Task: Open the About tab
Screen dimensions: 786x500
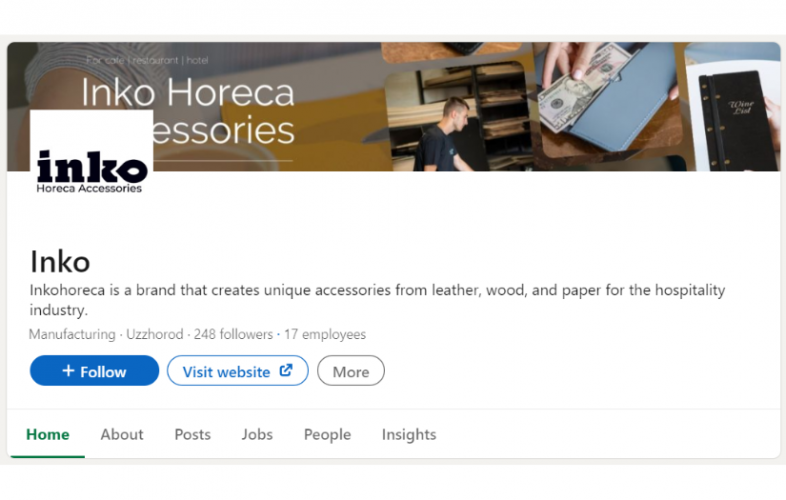Action: (x=122, y=434)
